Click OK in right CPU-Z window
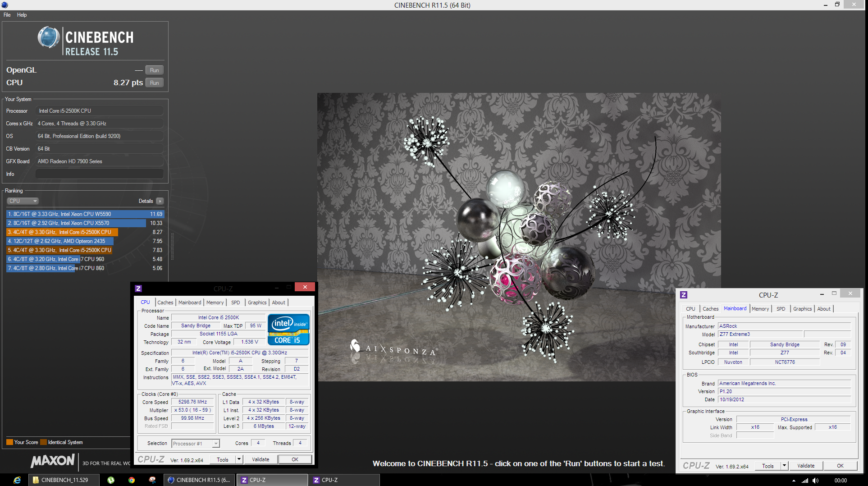 click(840, 466)
